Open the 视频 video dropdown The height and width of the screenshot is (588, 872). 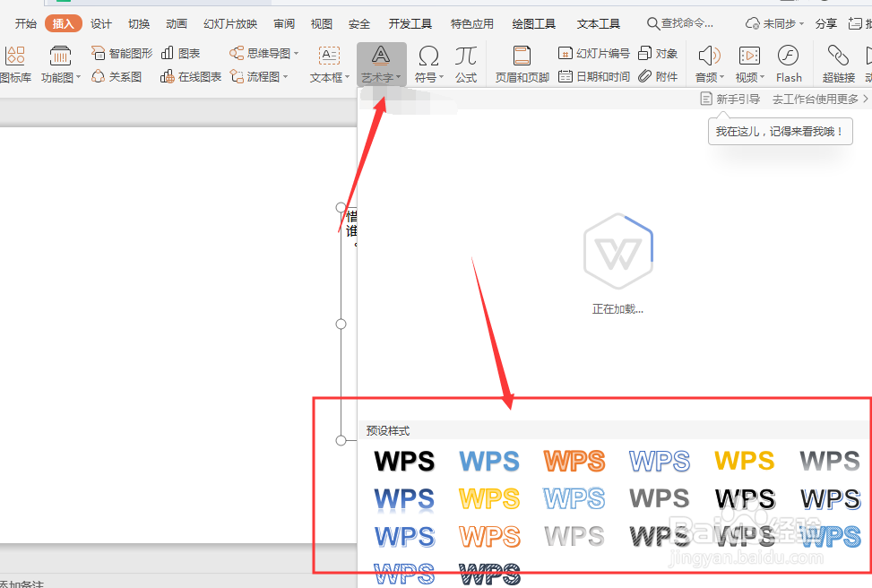coord(749,64)
